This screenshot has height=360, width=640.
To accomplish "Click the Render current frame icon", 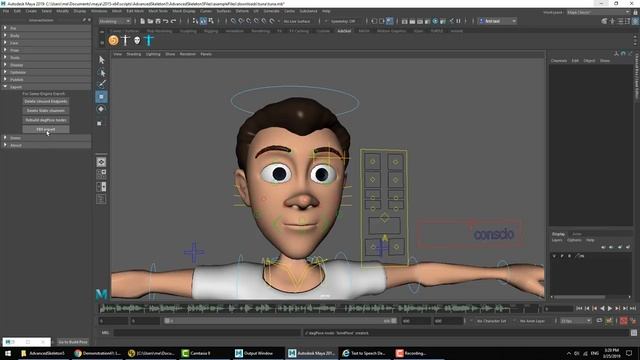I will (412, 21).
